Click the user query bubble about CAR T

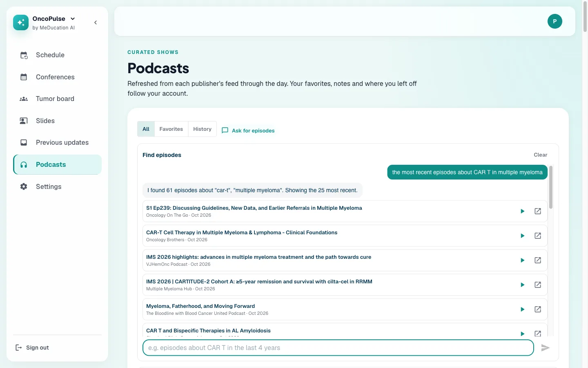[x=467, y=173]
